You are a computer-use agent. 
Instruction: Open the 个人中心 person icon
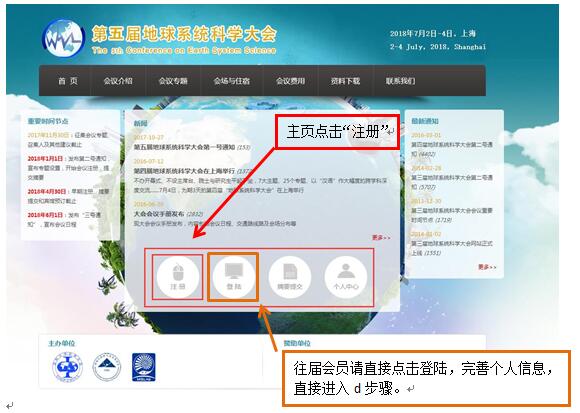[x=345, y=277]
